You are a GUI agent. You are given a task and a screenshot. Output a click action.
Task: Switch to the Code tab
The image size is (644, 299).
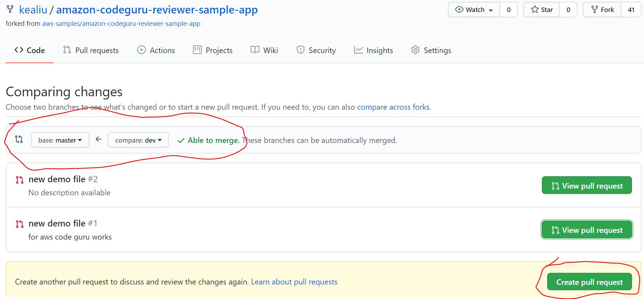[x=30, y=50]
